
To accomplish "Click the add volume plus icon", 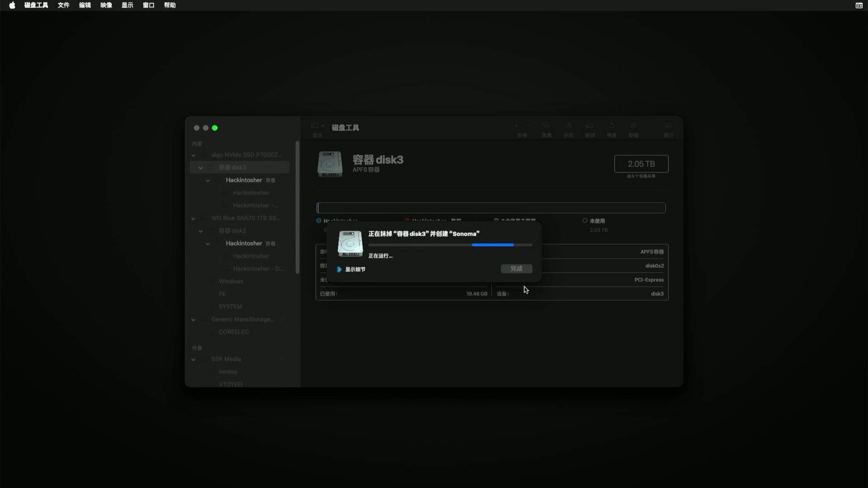I will 516,125.
